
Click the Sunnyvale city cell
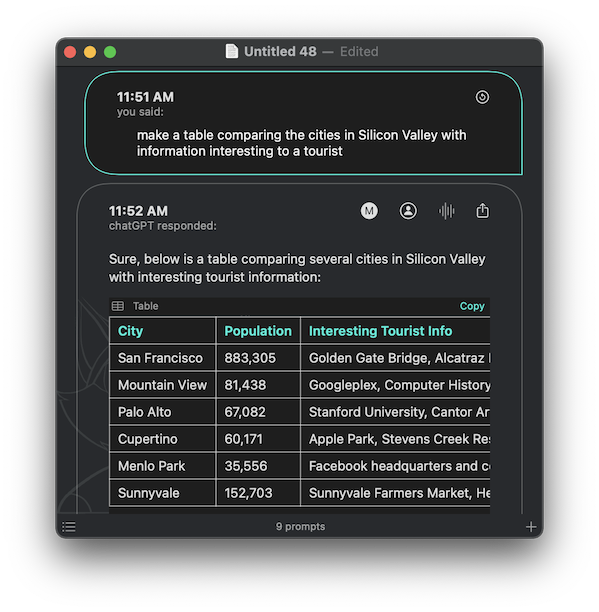[162, 493]
